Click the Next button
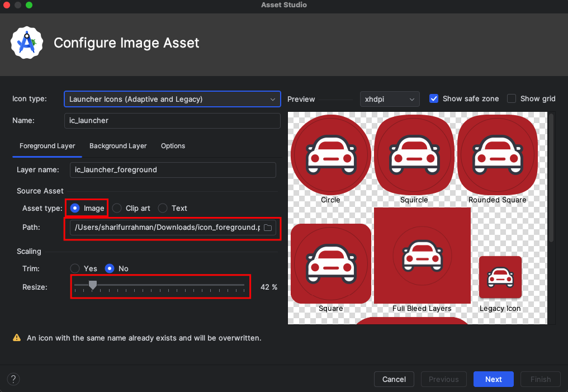The width and height of the screenshot is (568, 392). pyautogui.click(x=494, y=379)
